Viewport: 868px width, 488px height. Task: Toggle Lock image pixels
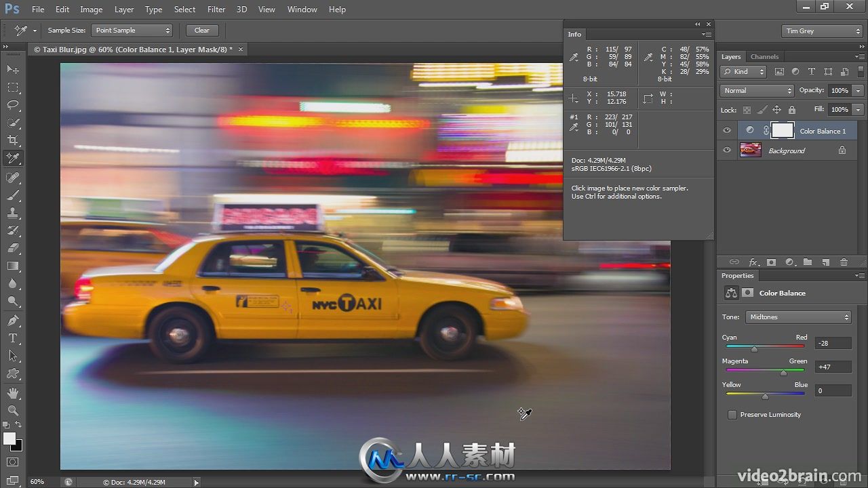click(762, 110)
